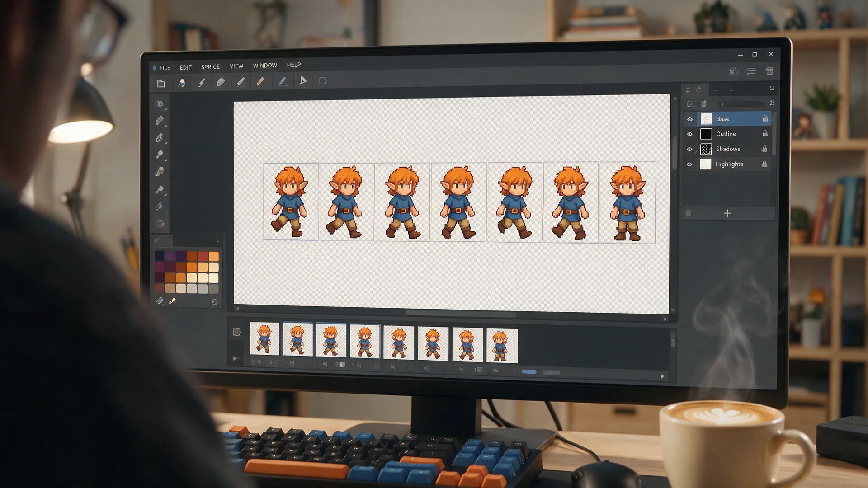Open the SPRICE menu
868x488 pixels.
pyautogui.click(x=210, y=67)
